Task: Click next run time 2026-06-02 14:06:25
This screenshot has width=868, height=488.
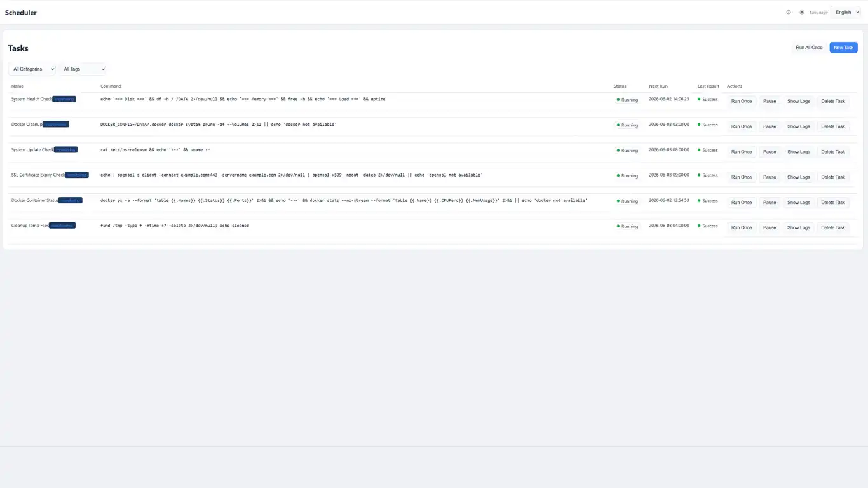Action: [x=668, y=99]
